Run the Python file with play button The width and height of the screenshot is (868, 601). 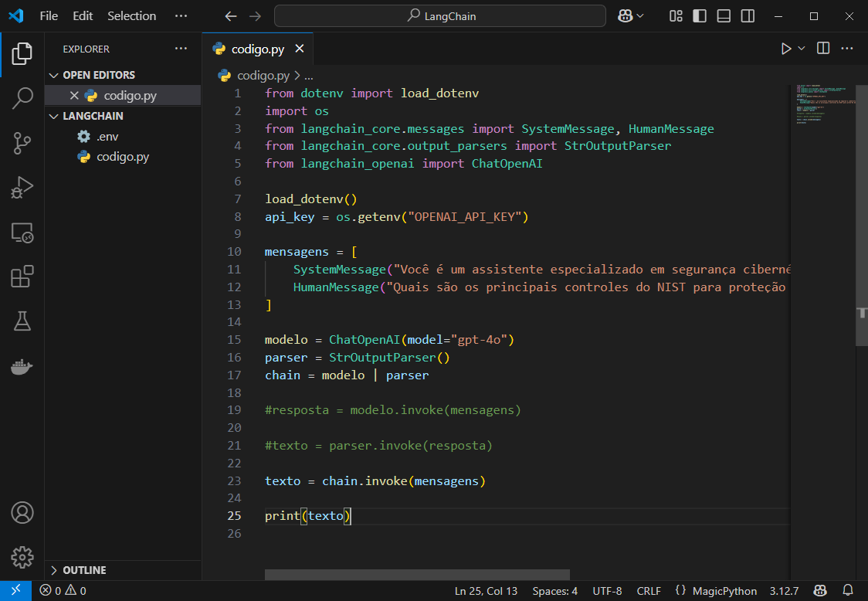[785, 49]
